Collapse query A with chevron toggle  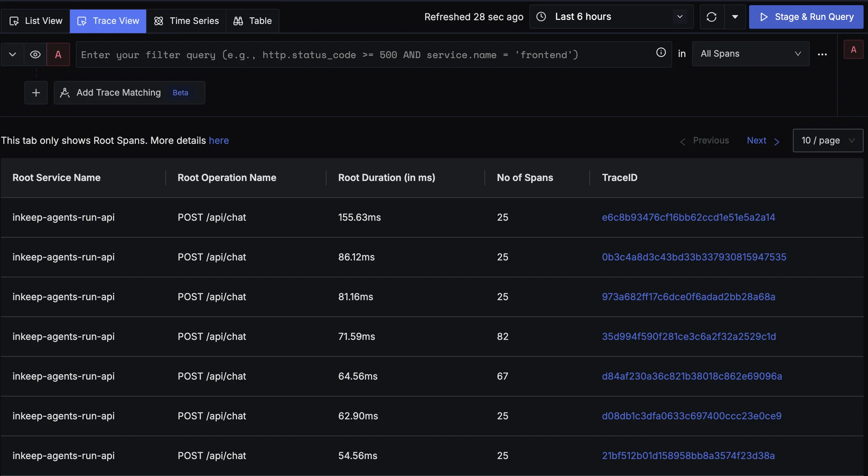tap(13, 54)
